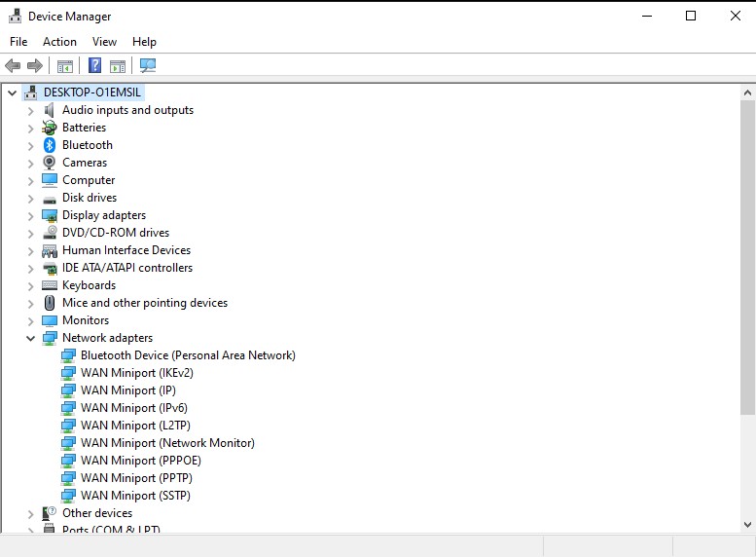Click the scroll up arrow
Image resolution: width=756 pixels, height=557 pixels.
coord(748,93)
